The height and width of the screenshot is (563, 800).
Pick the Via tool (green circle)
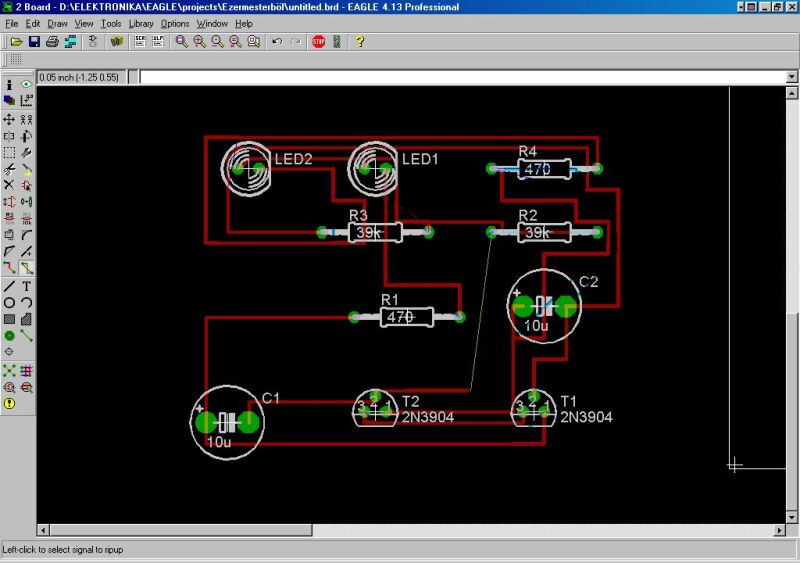(9, 336)
